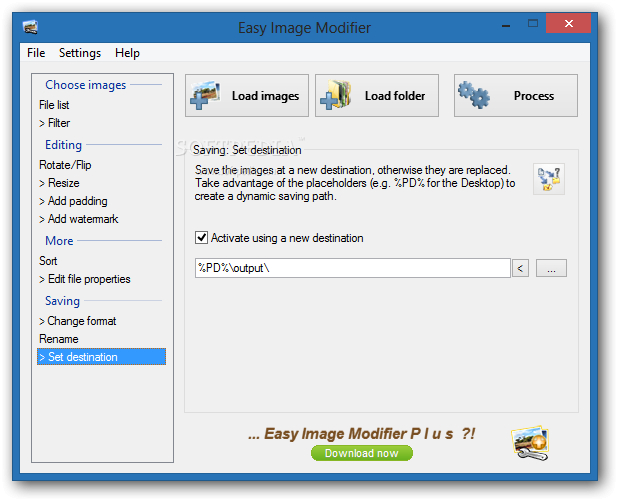Viewport: 618px width, 501px height.
Task: Open the Filter entry in sidebar
Action: point(54,123)
